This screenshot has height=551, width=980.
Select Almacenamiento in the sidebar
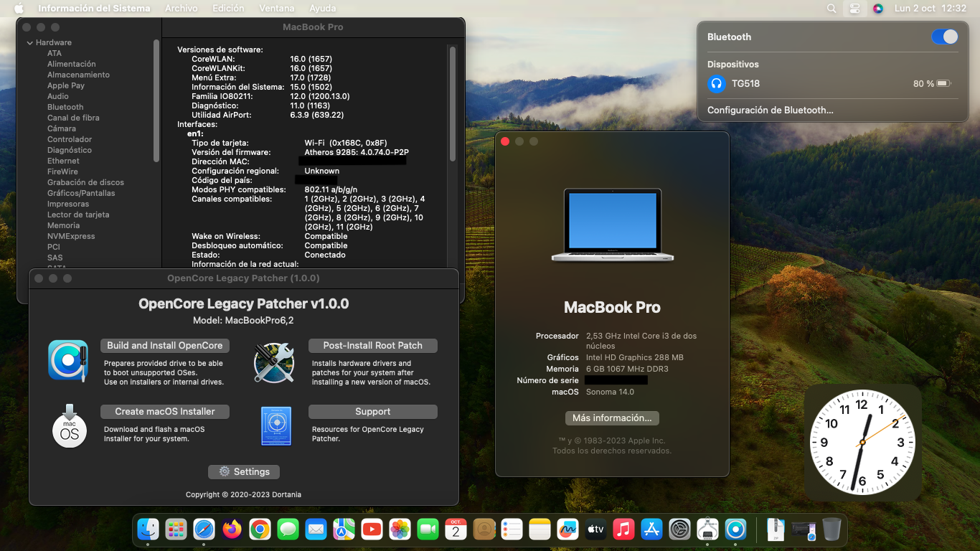coord(78,75)
